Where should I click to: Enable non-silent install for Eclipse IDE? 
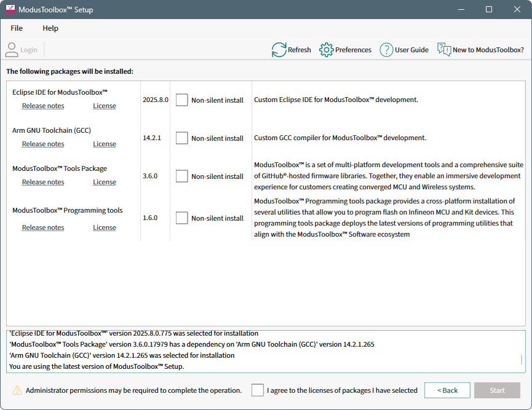coord(181,100)
